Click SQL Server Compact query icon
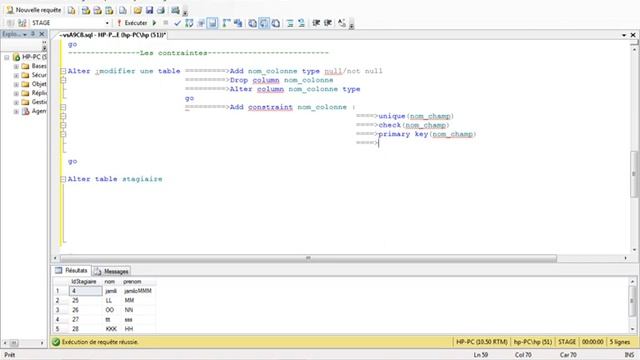This screenshot has height=360, width=640. coord(122,10)
